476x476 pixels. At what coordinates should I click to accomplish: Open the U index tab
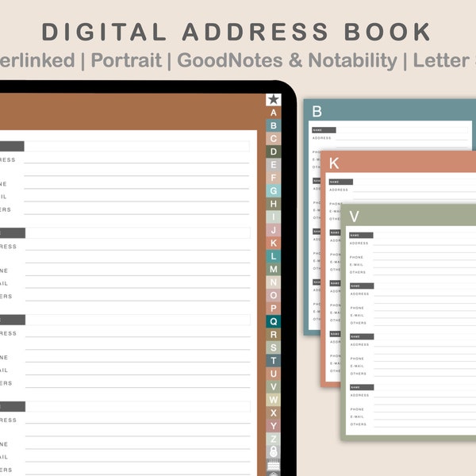[x=273, y=374]
